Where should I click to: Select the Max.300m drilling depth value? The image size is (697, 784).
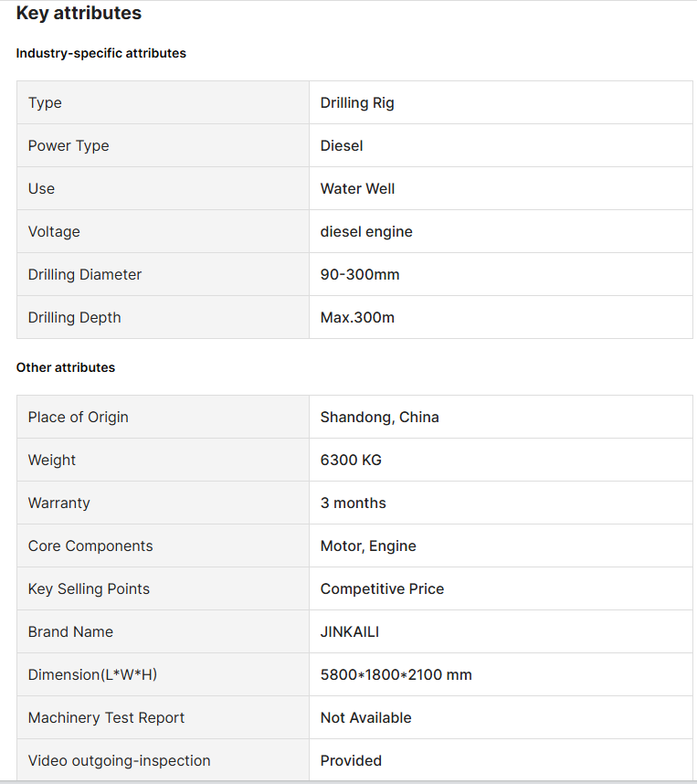pos(357,318)
